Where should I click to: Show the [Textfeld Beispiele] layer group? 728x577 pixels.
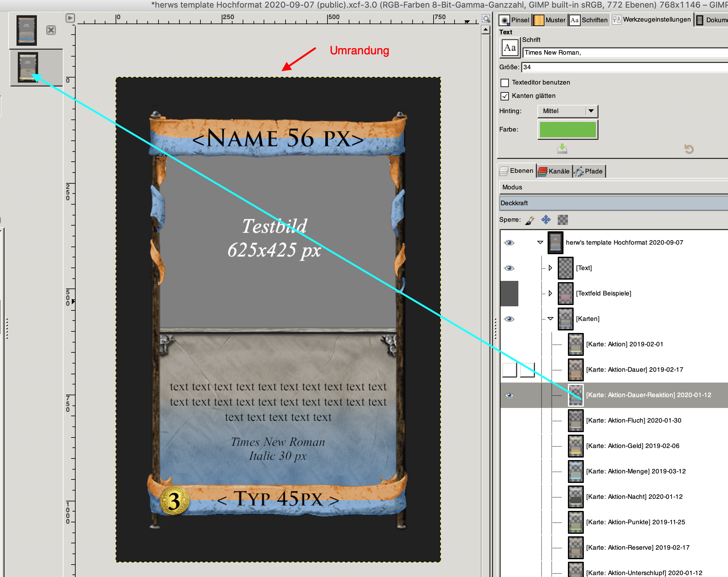pyautogui.click(x=509, y=294)
